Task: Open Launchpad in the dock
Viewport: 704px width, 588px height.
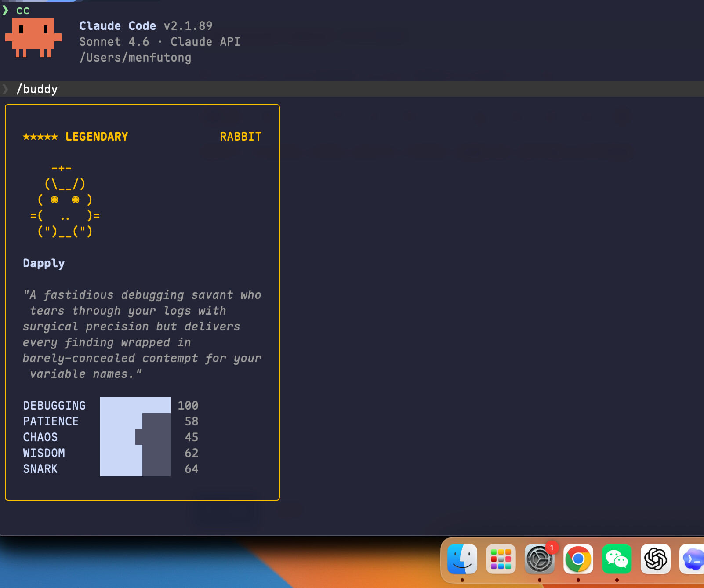Action: coord(501,559)
